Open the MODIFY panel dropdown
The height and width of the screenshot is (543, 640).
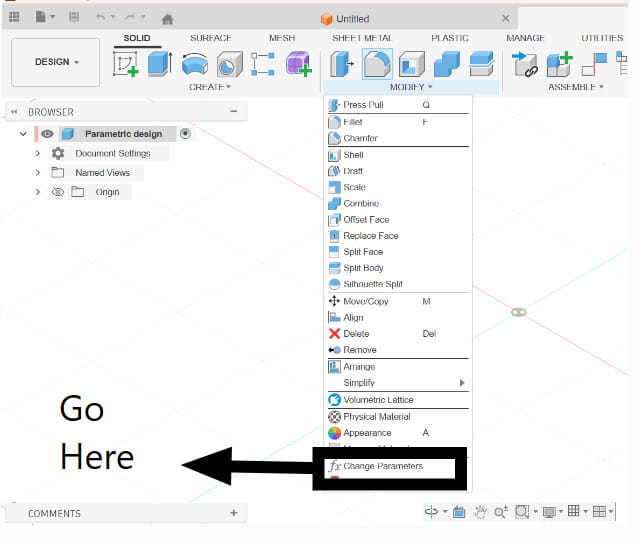(411, 87)
